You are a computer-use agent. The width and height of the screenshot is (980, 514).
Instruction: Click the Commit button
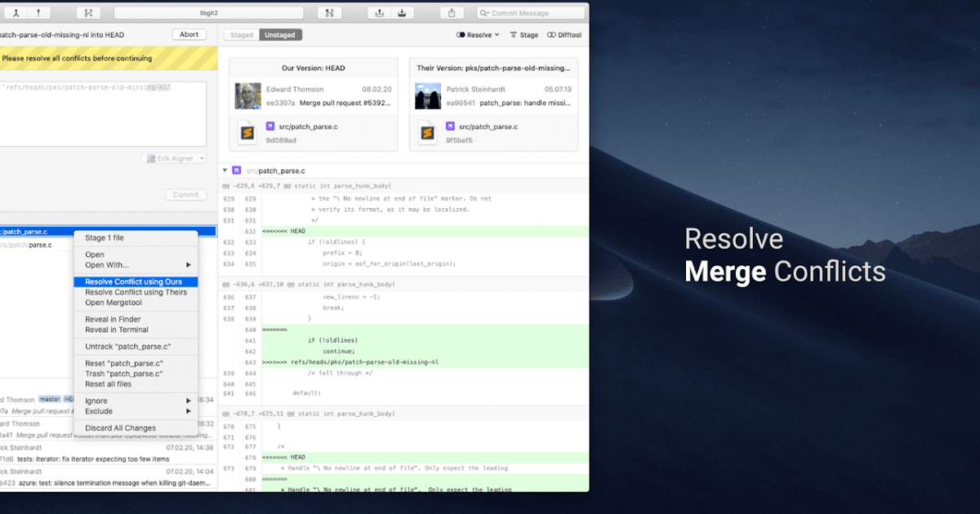pyautogui.click(x=186, y=195)
